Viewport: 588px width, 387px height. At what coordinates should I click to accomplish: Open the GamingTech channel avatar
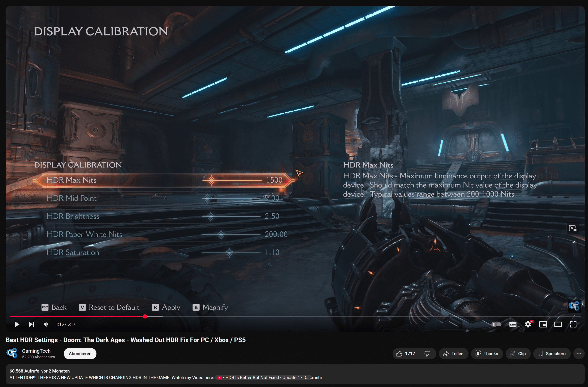coord(12,353)
